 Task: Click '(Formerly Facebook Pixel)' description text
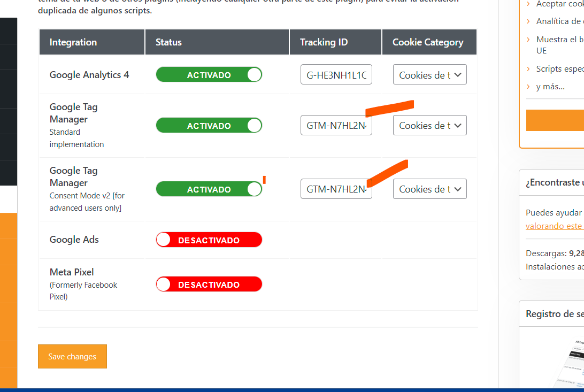(x=83, y=291)
